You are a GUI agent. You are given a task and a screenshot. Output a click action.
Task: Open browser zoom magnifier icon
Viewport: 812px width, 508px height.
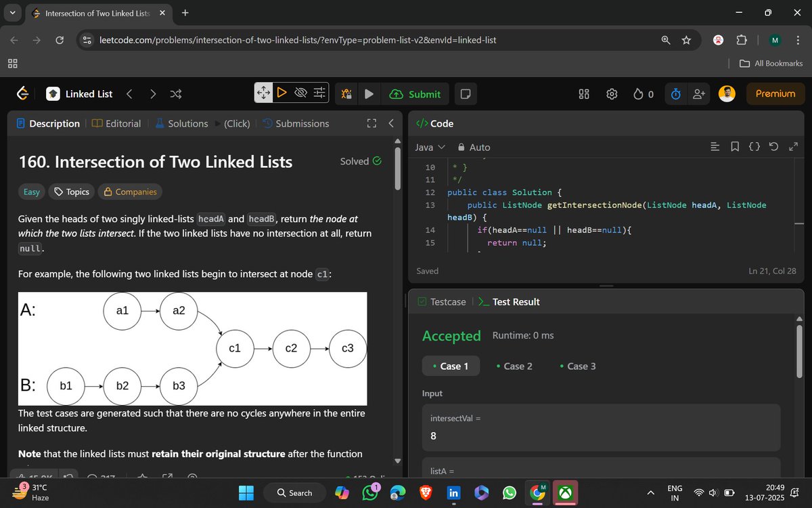coord(666,40)
